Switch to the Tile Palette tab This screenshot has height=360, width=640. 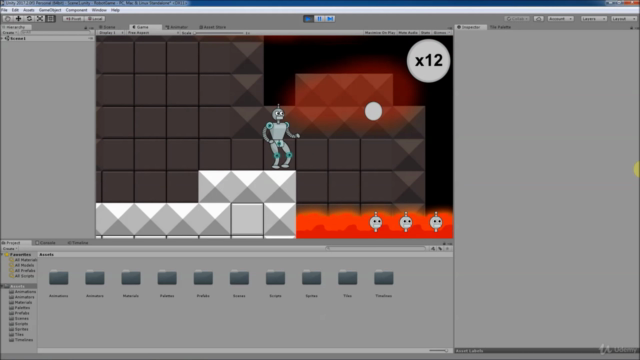pos(500,27)
